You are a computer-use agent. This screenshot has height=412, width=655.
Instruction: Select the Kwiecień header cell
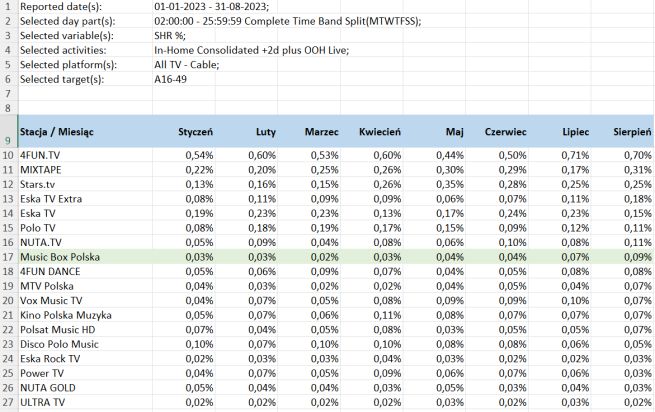click(x=375, y=132)
